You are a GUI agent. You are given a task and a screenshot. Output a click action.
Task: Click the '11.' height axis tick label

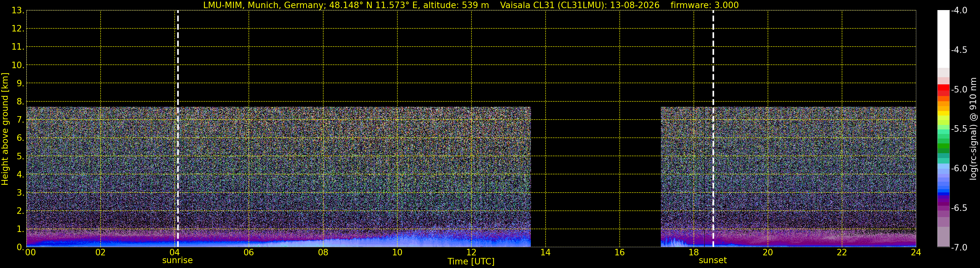coord(18,47)
